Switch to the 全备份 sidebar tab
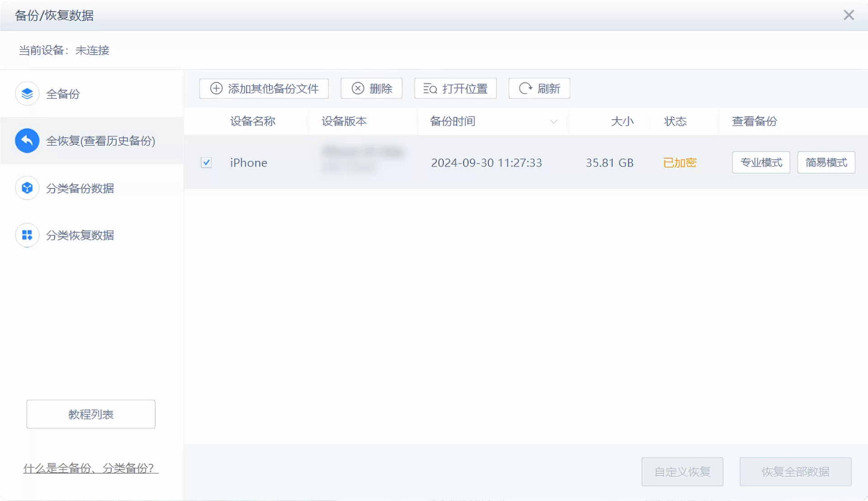The image size is (868, 501). 63,94
